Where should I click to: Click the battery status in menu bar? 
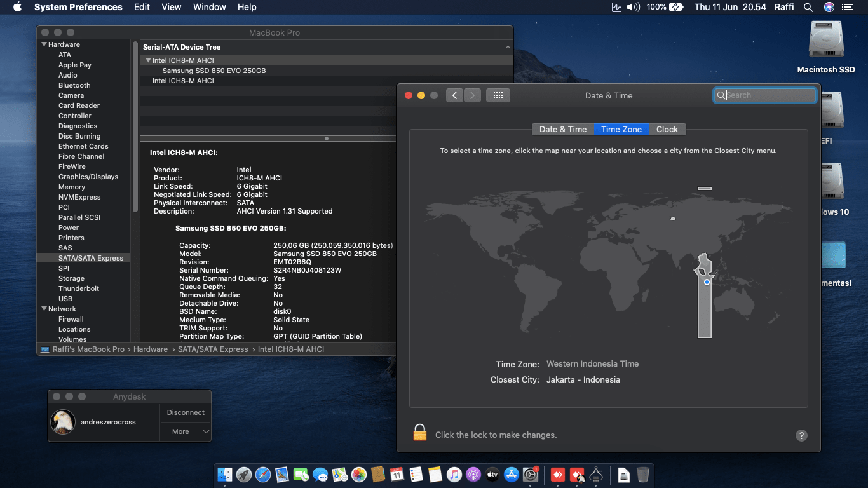coord(665,7)
